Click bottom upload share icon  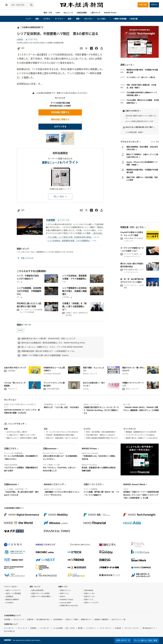pos(102,210)
